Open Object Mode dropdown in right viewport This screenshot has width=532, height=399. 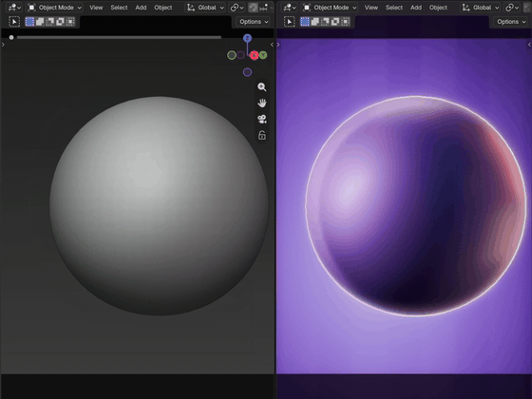[x=330, y=8]
